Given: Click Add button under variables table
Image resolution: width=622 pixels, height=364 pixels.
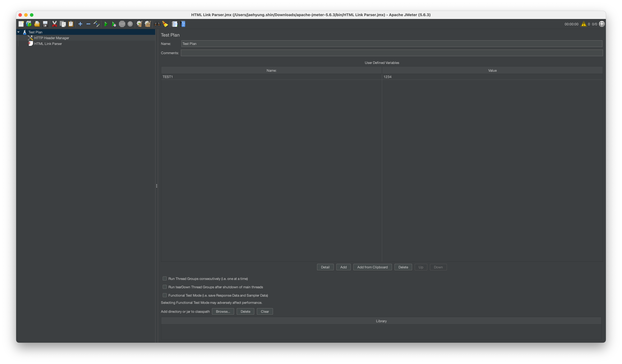Looking at the screenshot, I should 343,267.
